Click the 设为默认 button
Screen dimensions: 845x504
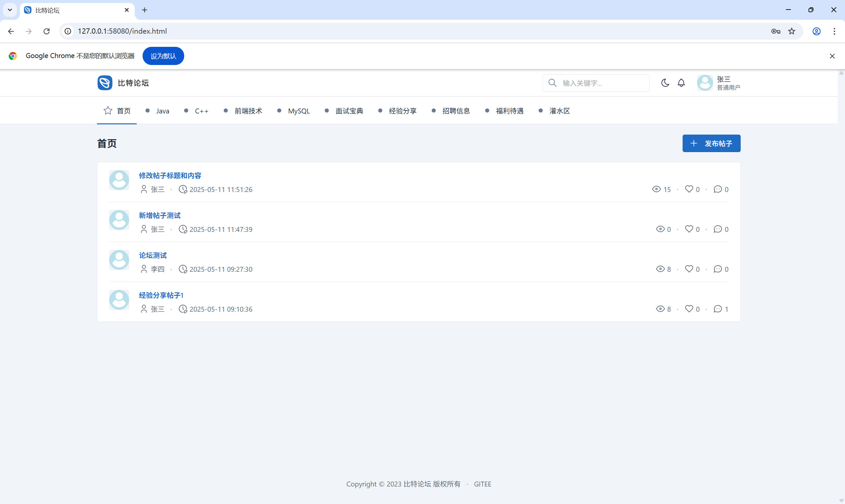tap(163, 56)
